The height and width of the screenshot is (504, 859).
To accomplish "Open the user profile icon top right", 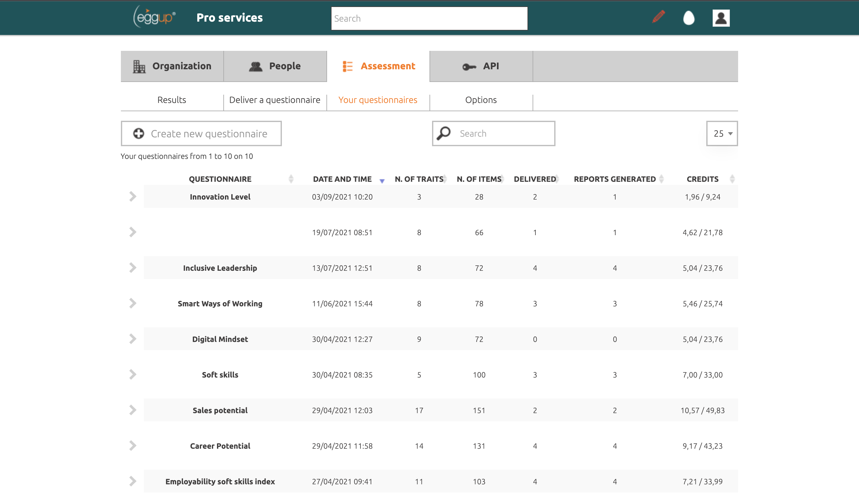I will 721,18.
